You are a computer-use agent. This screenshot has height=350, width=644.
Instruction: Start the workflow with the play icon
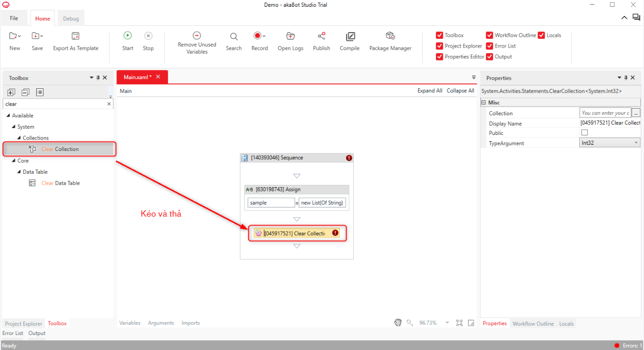click(127, 36)
